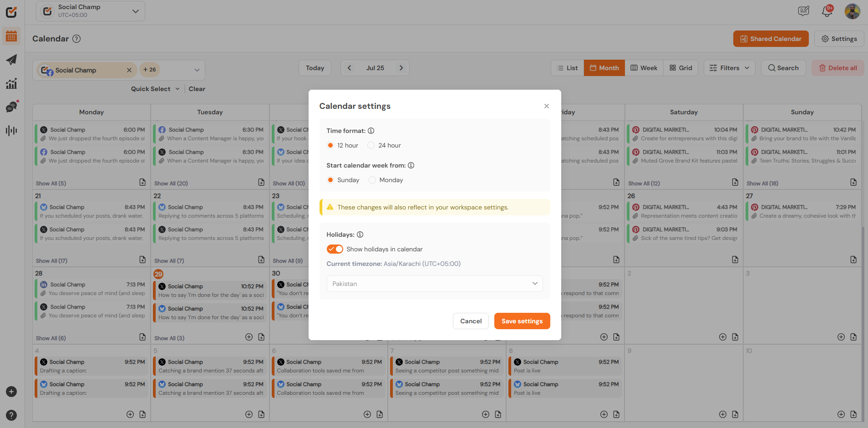This screenshot has width=868, height=428.
Task: Click the plus add icon in sidebar
Action: [x=11, y=392]
